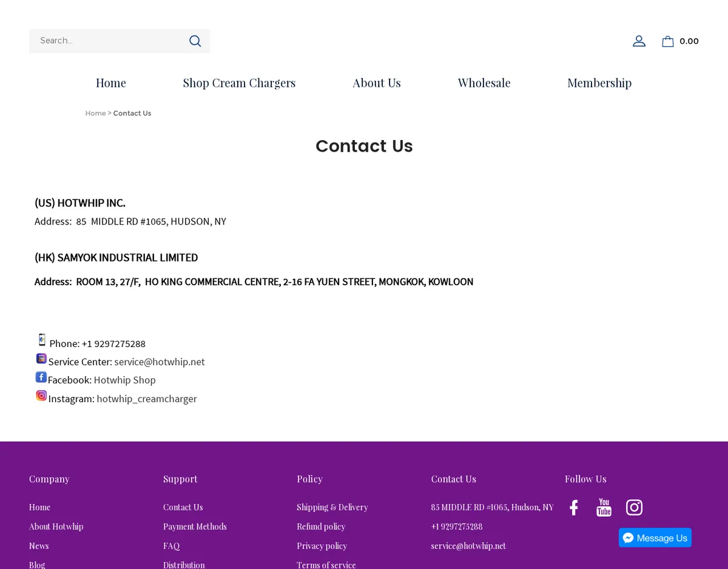Open Distribution footer link
Screen dimensions: 728x569
[x=184, y=565]
